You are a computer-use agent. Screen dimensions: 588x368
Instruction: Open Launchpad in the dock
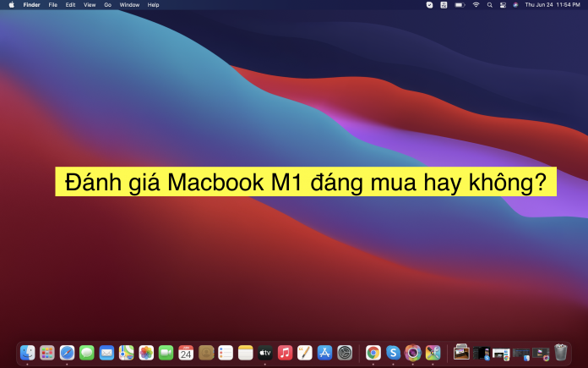coord(47,353)
